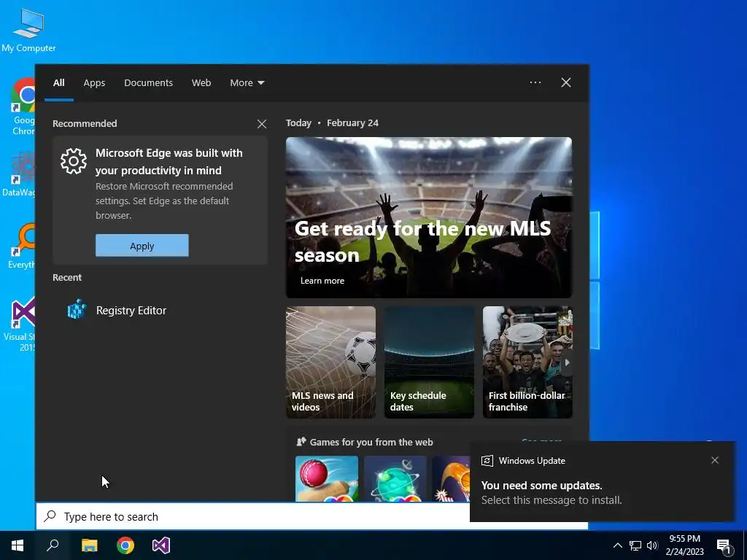Dismiss the Windows Update notification
Image resolution: width=747 pixels, height=560 pixels.
pos(715,460)
